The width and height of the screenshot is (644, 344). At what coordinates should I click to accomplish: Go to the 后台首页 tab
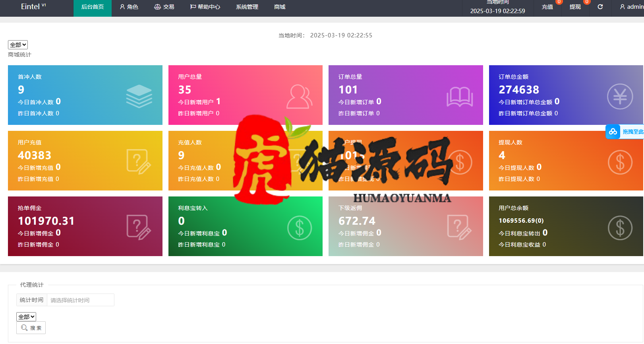click(x=93, y=7)
